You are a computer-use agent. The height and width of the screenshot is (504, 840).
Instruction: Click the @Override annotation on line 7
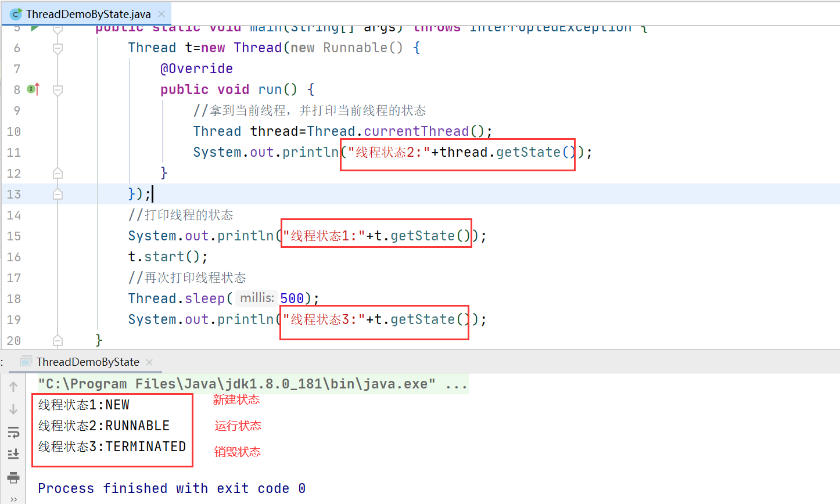click(x=196, y=69)
